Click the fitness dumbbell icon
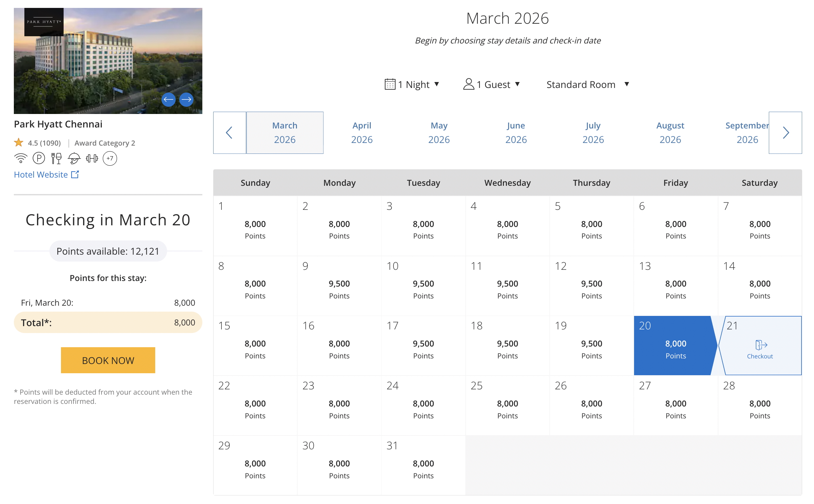This screenshot has height=504, width=814. [92, 158]
